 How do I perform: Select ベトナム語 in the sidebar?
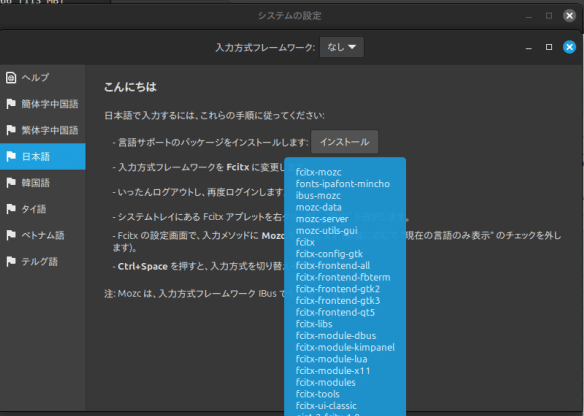coord(42,235)
